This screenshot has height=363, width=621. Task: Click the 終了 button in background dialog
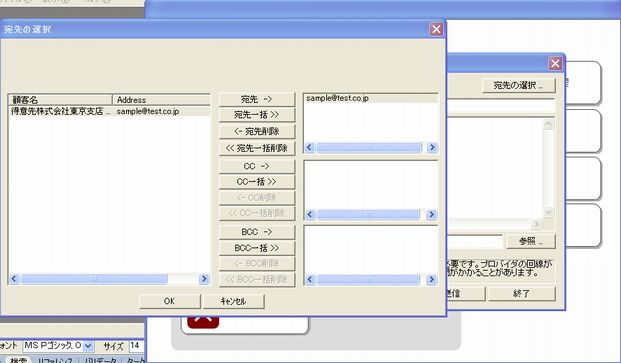[x=522, y=294]
